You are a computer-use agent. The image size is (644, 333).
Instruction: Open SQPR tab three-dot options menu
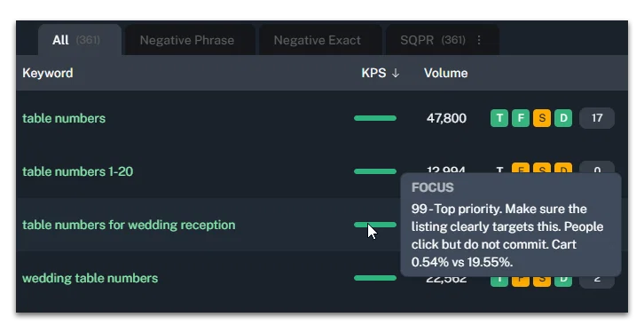coord(479,40)
